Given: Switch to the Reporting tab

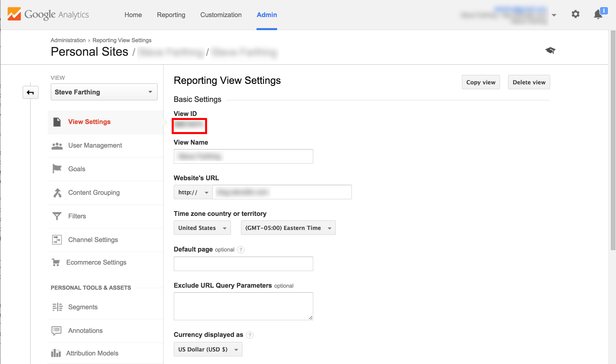Looking at the screenshot, I should pos(171,15).
